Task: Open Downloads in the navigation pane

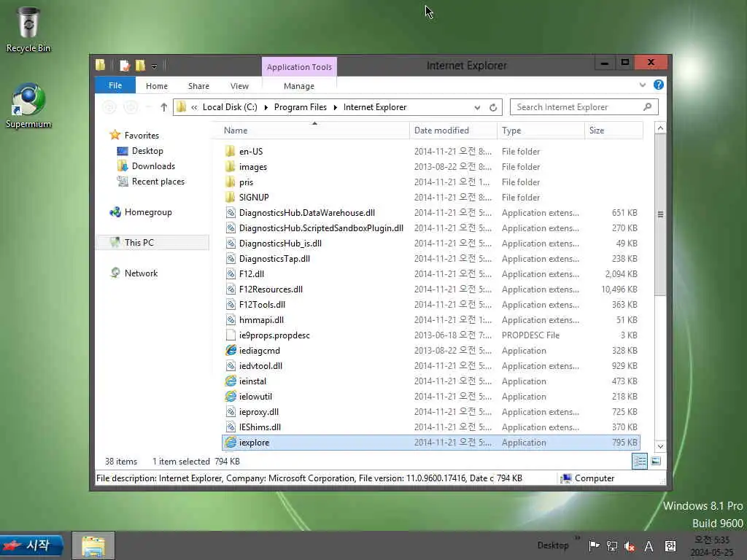Action: click(153, 166)
